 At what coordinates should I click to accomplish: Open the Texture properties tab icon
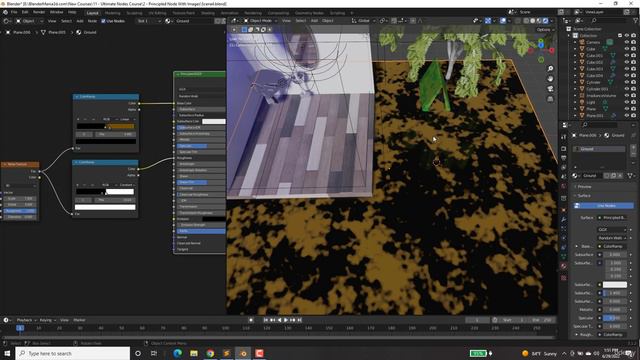tap(564, 278)
